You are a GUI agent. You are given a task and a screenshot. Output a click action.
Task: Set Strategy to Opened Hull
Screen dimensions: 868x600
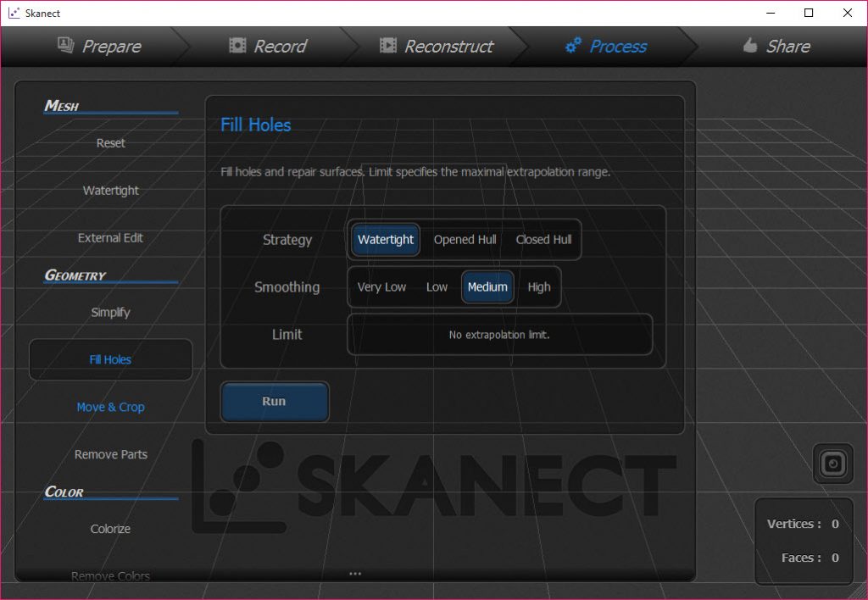pyautogui.click(x=465, y=240)
